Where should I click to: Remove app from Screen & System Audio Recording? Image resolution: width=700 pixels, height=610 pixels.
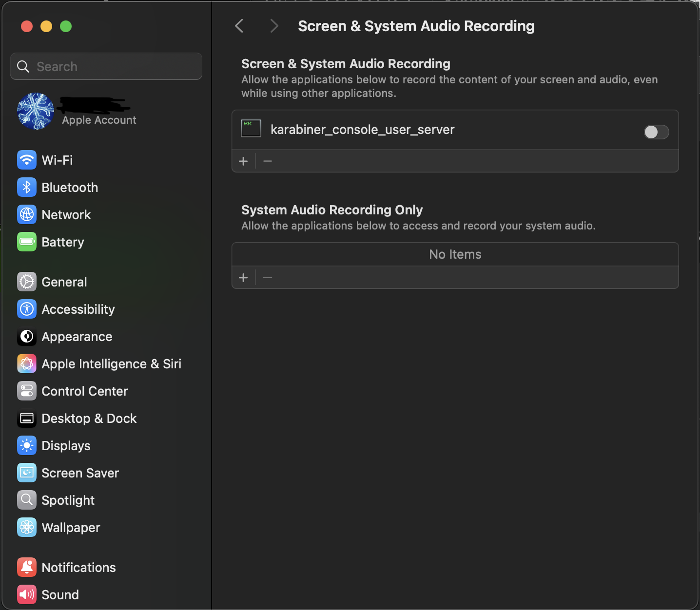[x=268, y=161]
